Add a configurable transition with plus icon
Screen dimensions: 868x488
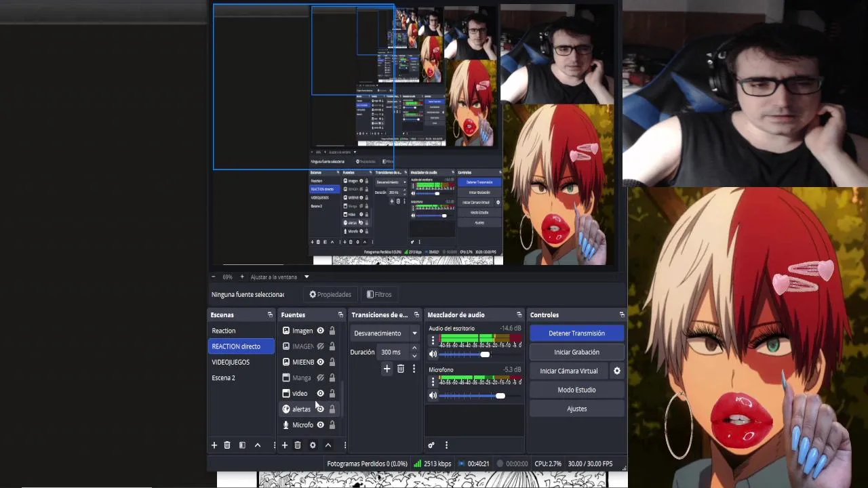click(387, 369)
